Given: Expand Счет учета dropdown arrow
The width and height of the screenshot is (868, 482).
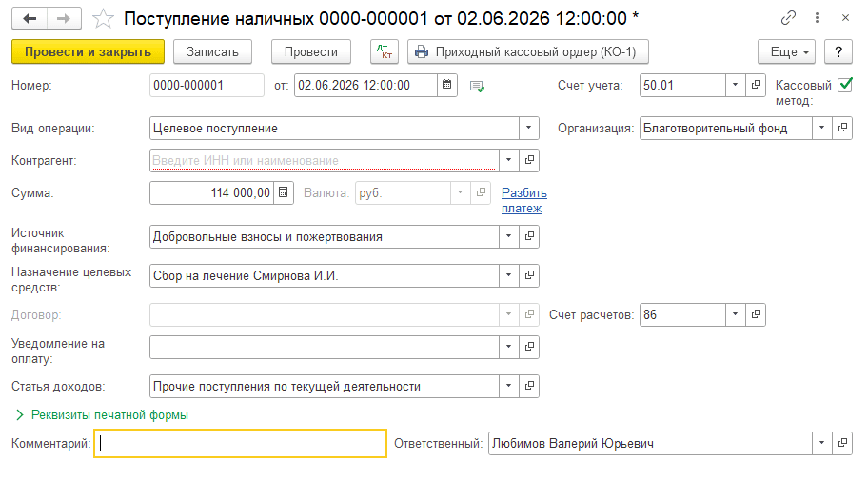Looking at the screenshot, I should coord(735,86).
